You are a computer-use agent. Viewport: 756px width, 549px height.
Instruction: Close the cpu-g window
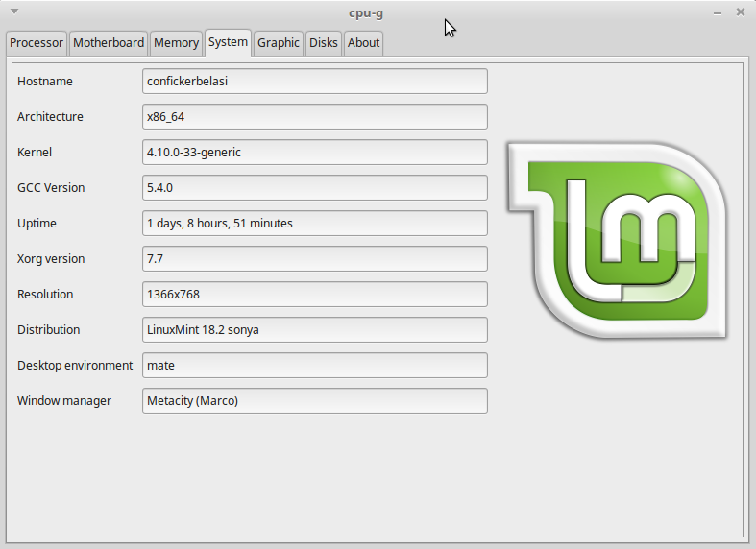pyautogui.click(x=741, y=12)
